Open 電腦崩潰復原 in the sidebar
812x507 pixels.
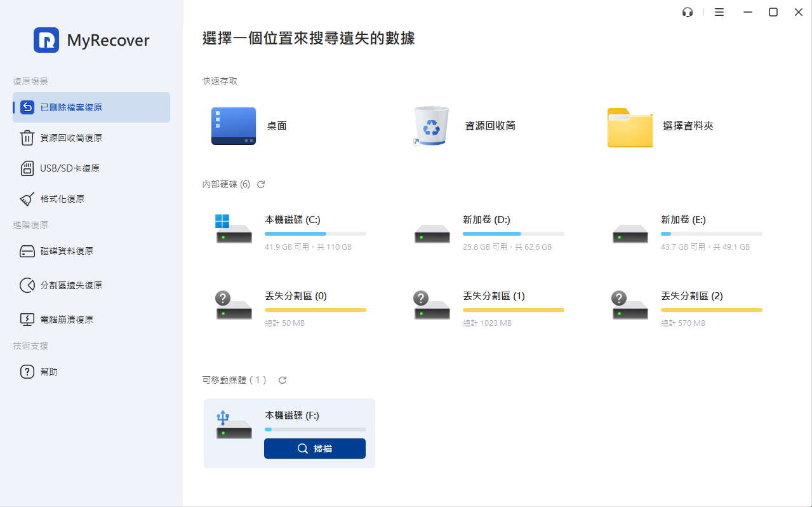point(91,320)
